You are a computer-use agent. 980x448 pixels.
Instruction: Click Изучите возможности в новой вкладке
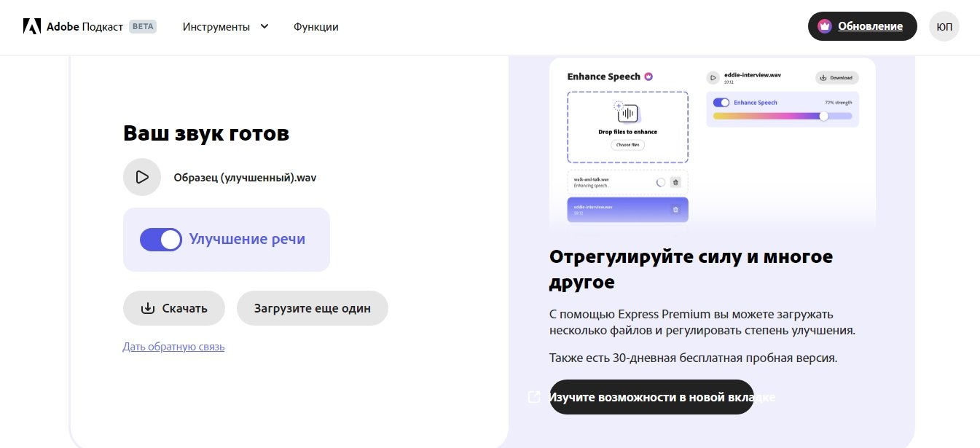651,397
